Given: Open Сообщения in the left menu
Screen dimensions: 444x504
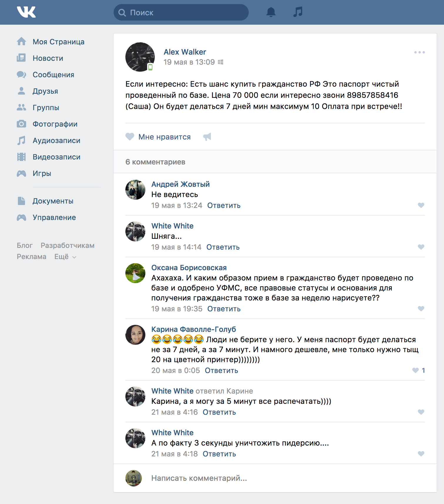Looking at the screenshot, I should point(53,75).
